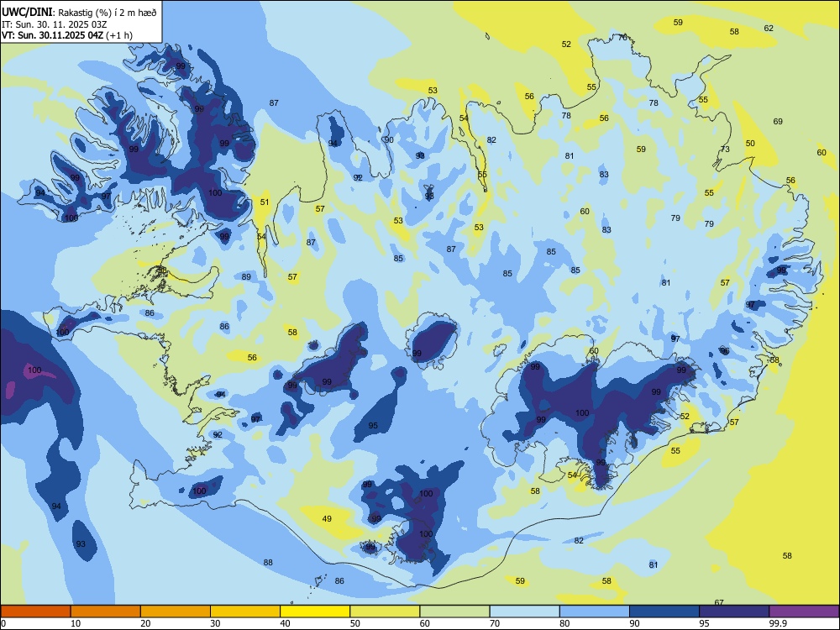Pick the bright yellow 40–50 legend swatch
Viewport: 840px width, 630px height.
[315, 611]
